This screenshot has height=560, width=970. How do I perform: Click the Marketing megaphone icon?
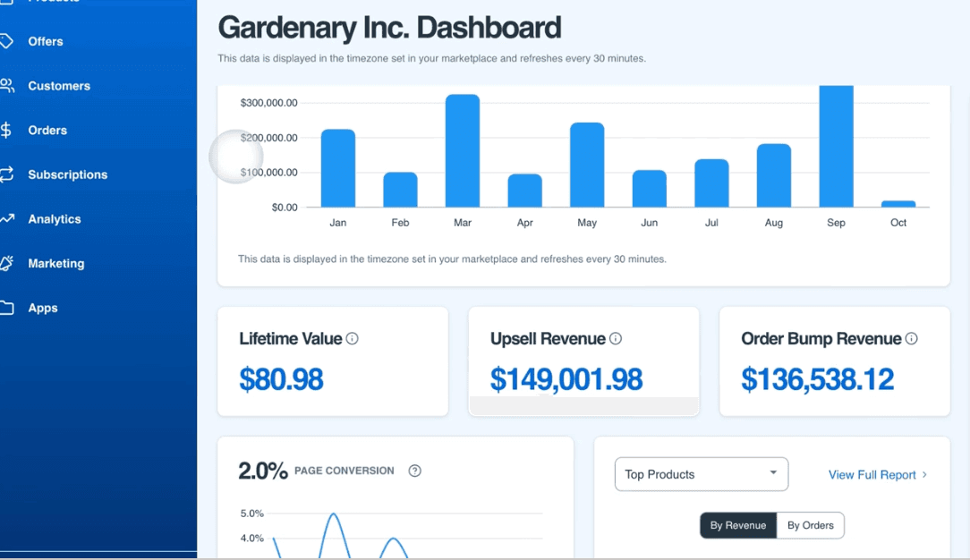7,263
